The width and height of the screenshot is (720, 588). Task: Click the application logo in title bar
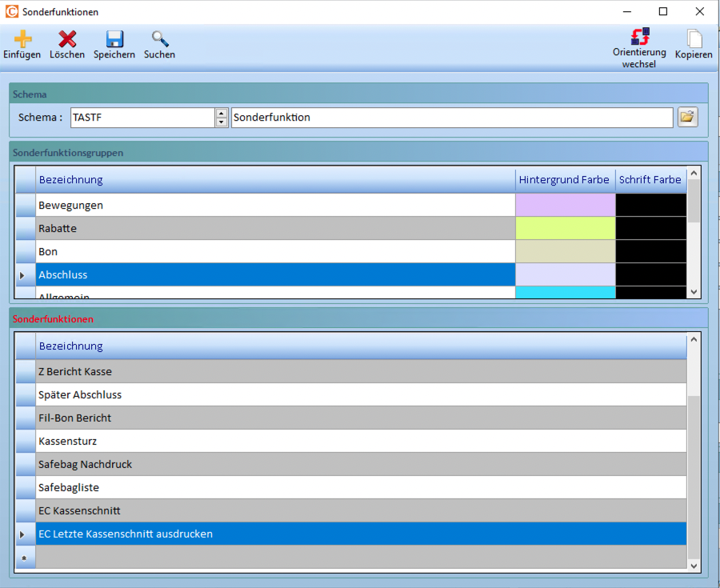pos(11,12)
